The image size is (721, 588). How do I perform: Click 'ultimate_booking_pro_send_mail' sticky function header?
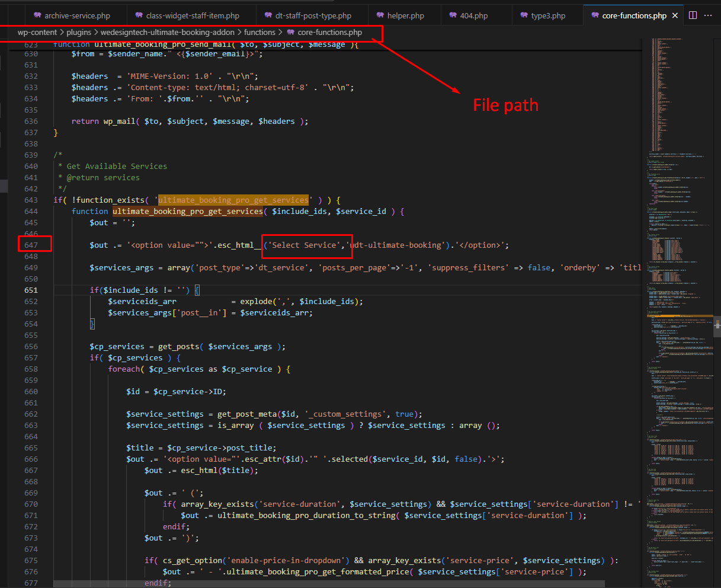click(x=162, y=44)
